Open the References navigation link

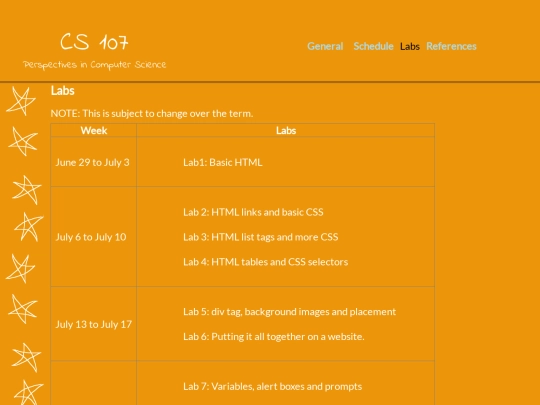(x=451, y=46)
